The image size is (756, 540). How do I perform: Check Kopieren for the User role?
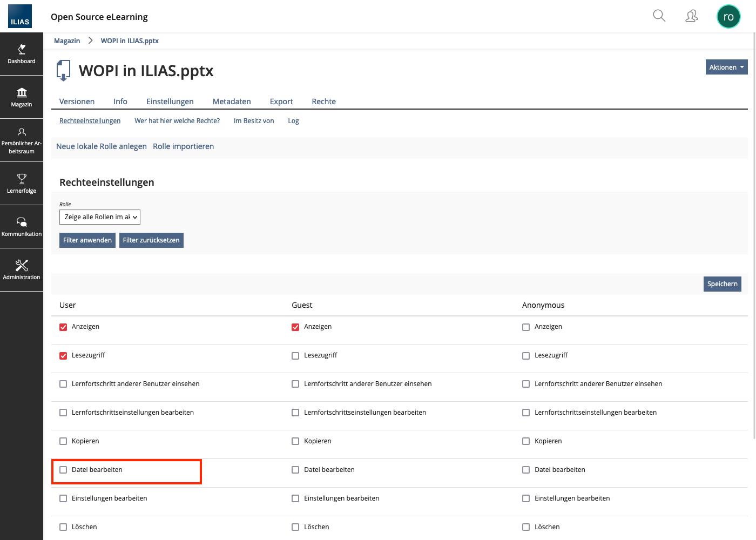(x=63, y=441)
